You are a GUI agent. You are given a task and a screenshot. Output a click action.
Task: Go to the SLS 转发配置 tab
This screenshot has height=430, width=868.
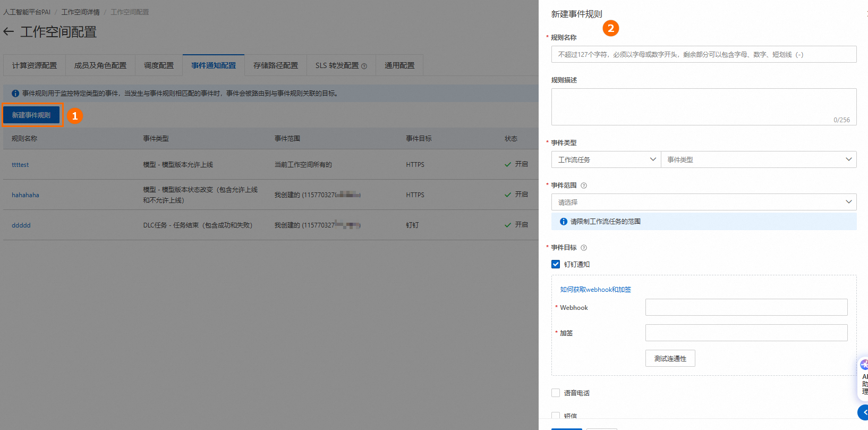[341, 65]
